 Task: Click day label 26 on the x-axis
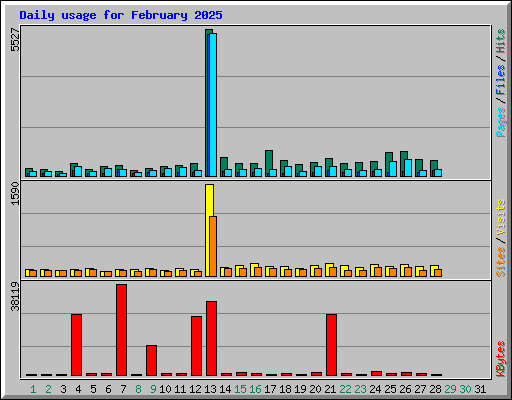(x=405, y=389)
